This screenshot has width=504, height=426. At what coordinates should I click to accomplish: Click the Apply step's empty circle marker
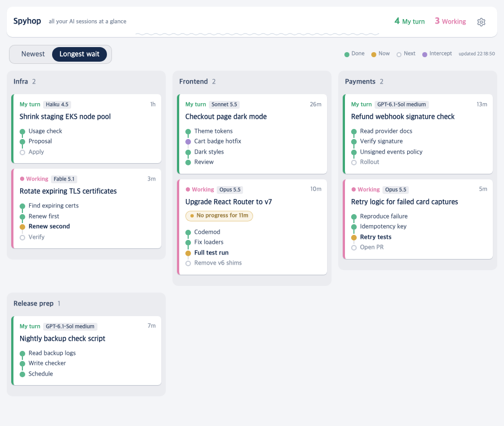(22, 152)
